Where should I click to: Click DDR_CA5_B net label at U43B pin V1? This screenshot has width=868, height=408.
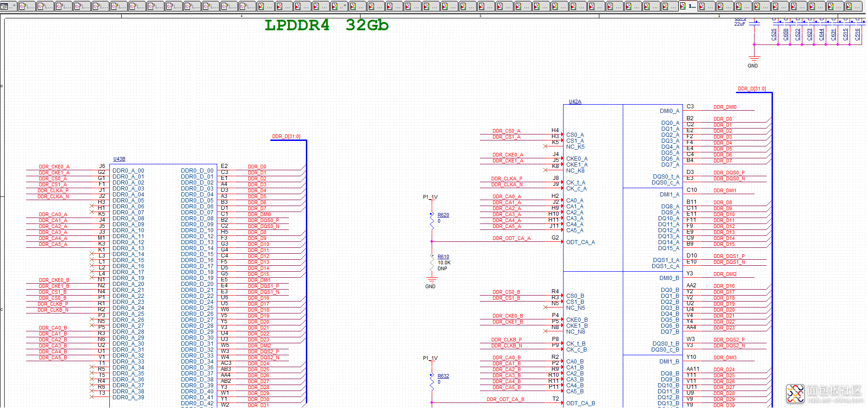coord(53,358)
